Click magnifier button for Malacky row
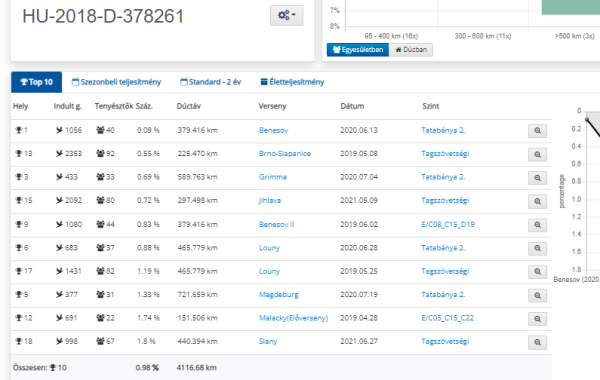Image resolution: width=600 pixels, height=380 pixels. 537,319
